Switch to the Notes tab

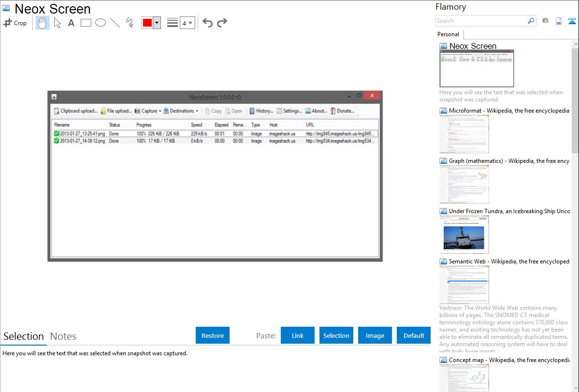click(63, 336)
